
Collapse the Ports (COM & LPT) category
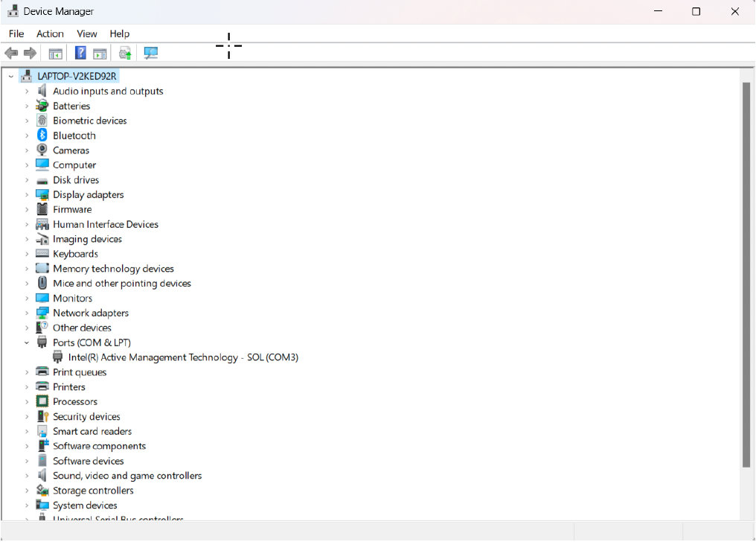click(x=27, y=342)
